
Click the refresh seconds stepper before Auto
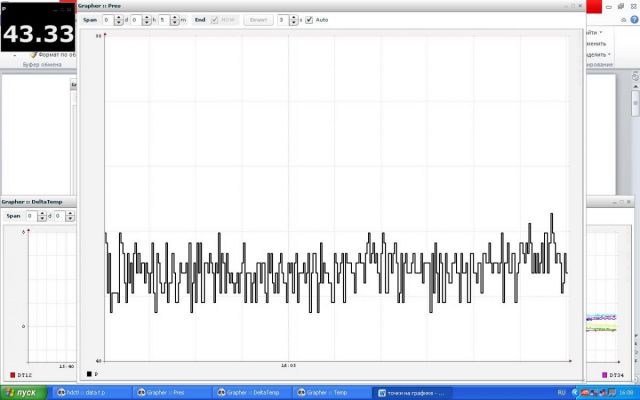293,19
